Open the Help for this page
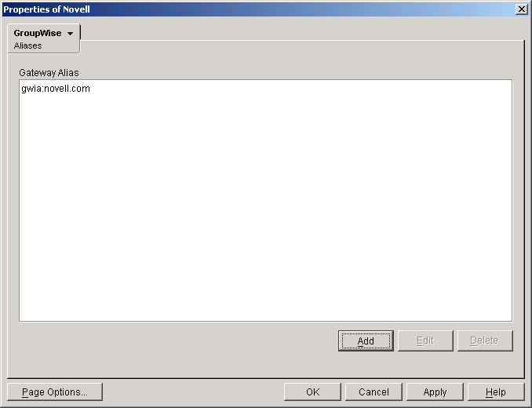Image resolution: width=532 pixels, height=408 pixels. tap(496, 392)
